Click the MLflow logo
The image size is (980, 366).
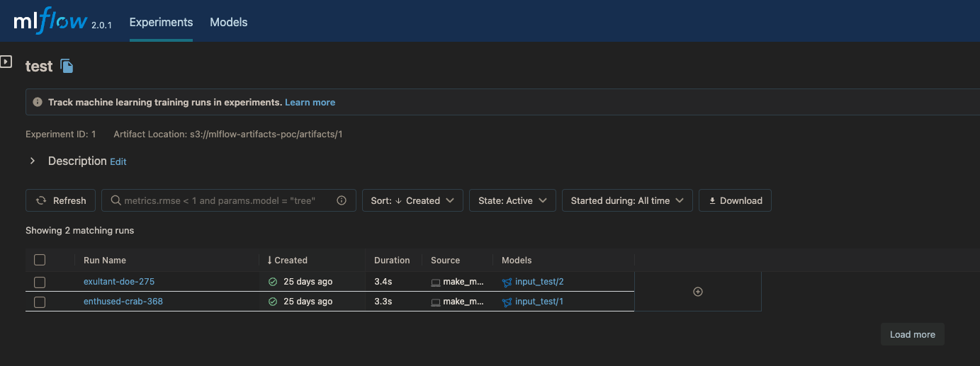pos(50,23)
